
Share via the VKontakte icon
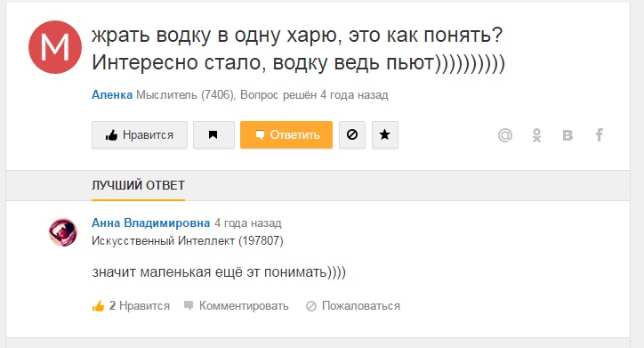coord(568,135)
